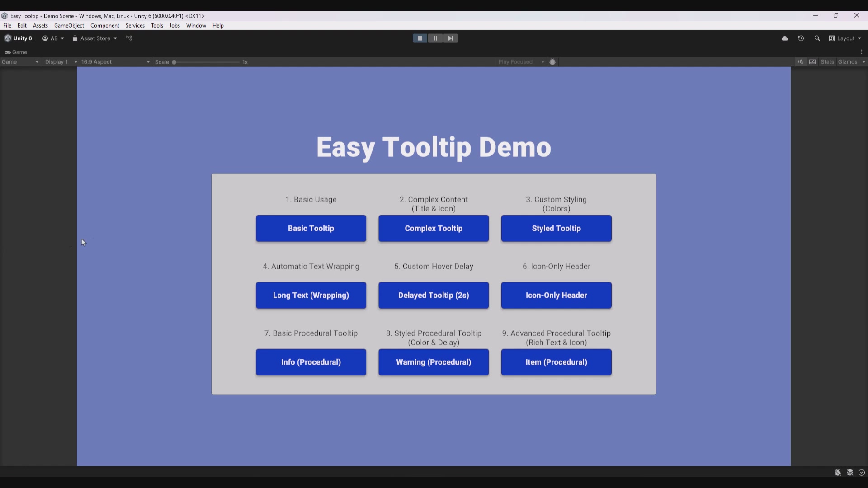Viewport: 868px width, 488px height.
Task: Click the Complex Tooltip button
Action: 434,228
